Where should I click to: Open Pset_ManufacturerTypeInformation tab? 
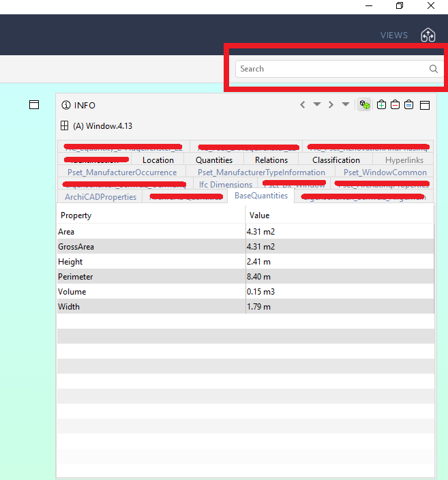pos(261,172)
